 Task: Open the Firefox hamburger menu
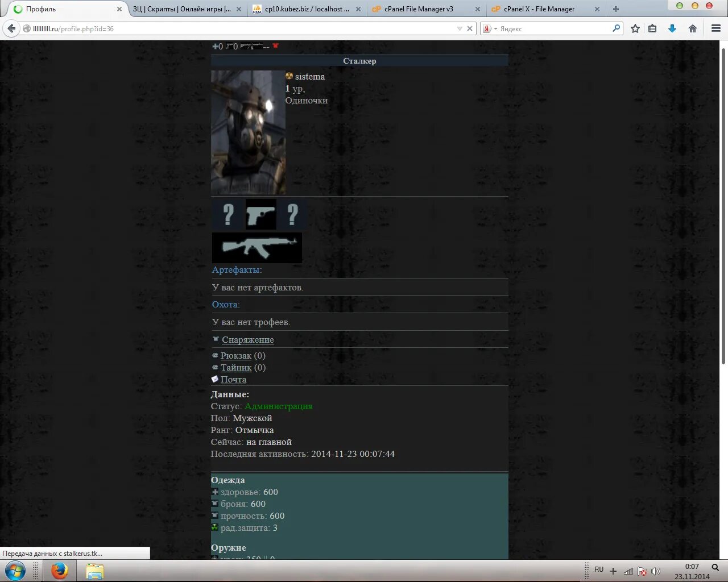[716, 28]
